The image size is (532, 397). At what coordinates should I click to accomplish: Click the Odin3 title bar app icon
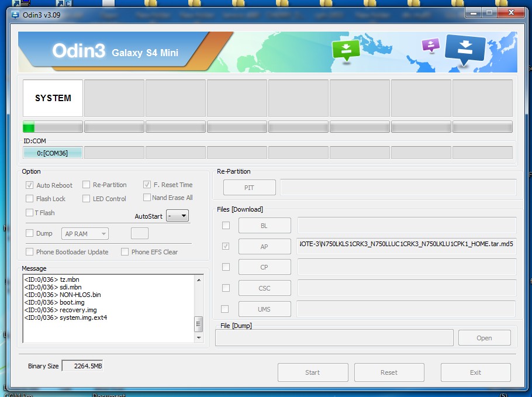pos(15,15)
